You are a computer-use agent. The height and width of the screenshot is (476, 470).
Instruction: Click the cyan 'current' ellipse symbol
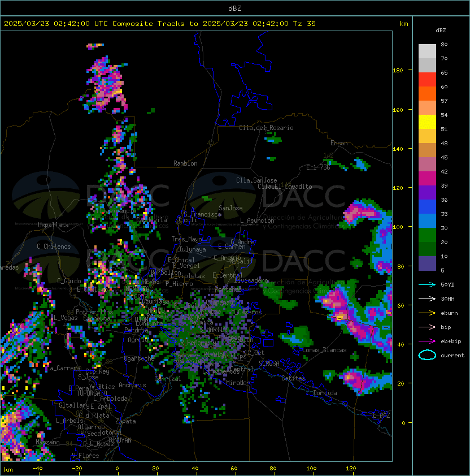click(x=427, y=355)
